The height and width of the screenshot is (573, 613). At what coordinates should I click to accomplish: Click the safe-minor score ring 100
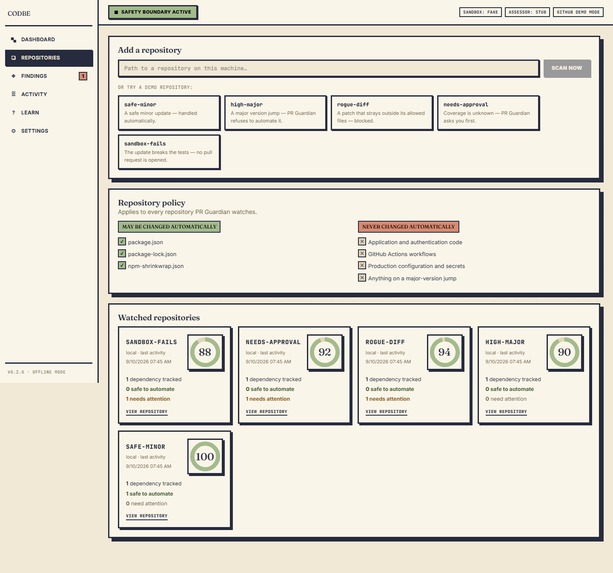click(205, 457)
